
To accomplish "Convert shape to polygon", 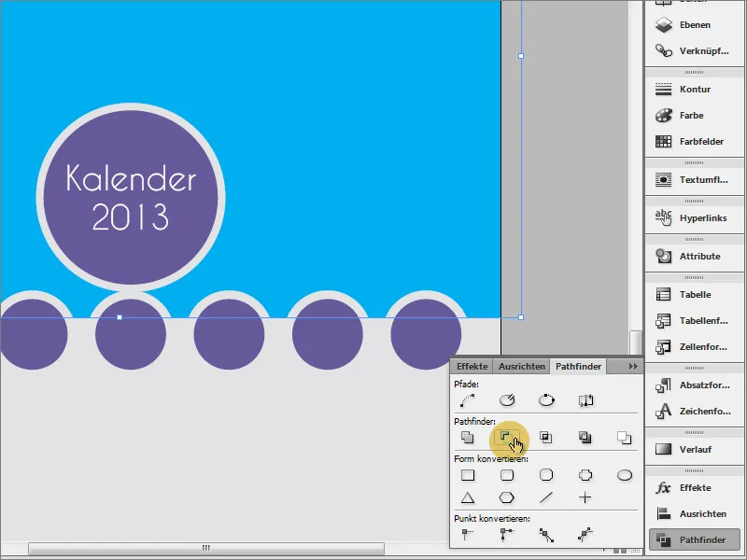I will 506,498.
